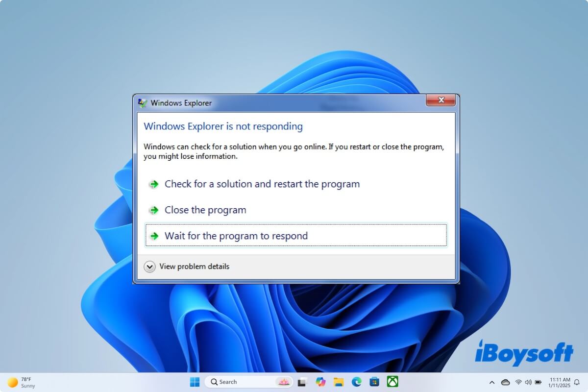Screen dimensions: 588x392
Task: Expand View problem details
Action: 187,267
